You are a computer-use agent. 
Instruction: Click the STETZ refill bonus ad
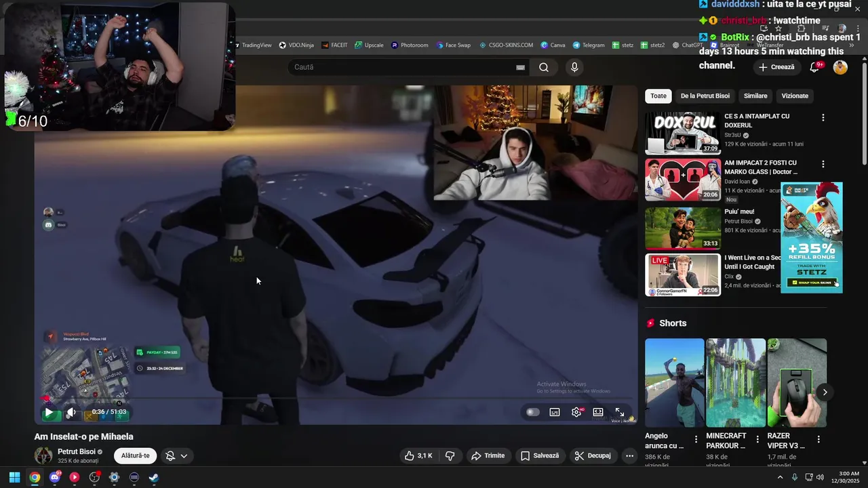point(812,237)
